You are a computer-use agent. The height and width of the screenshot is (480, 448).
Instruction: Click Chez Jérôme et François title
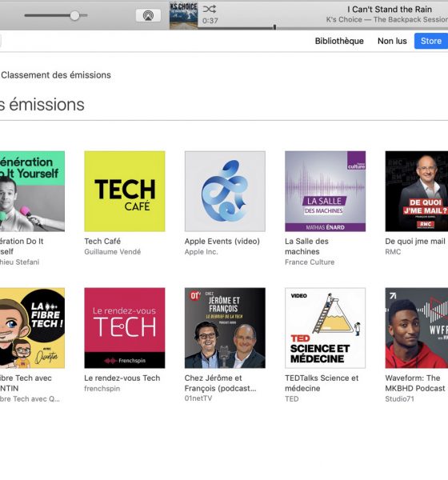[221, 383]
